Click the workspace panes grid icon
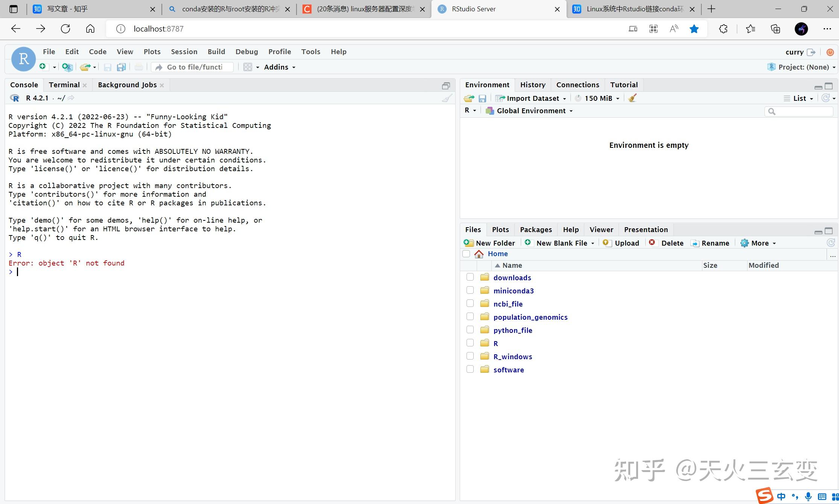839x504 pixels. click(248, 67)
